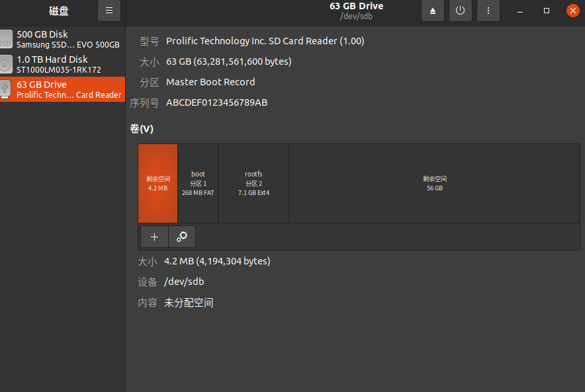
Task: Select the 4.2 MB free space segment
Action: (x=157, y=183)
